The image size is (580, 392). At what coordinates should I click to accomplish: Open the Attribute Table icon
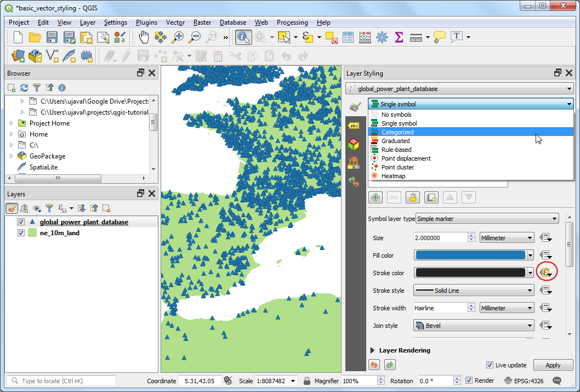(x=348, y=37)
